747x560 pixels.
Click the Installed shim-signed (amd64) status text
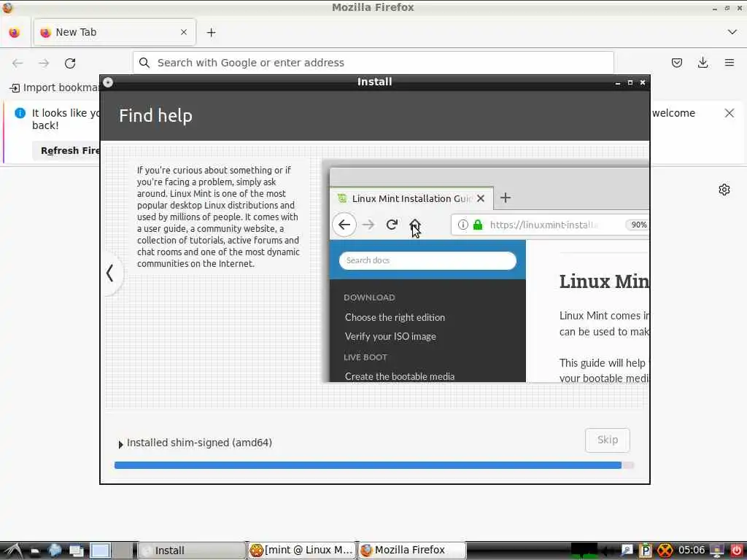pyautogui.click(x=199, y=443)
